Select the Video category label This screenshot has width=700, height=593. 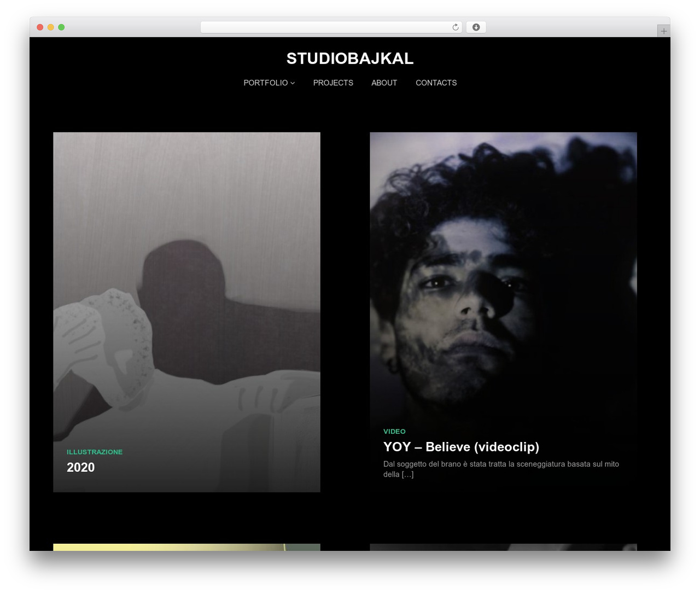pos(394,432)
